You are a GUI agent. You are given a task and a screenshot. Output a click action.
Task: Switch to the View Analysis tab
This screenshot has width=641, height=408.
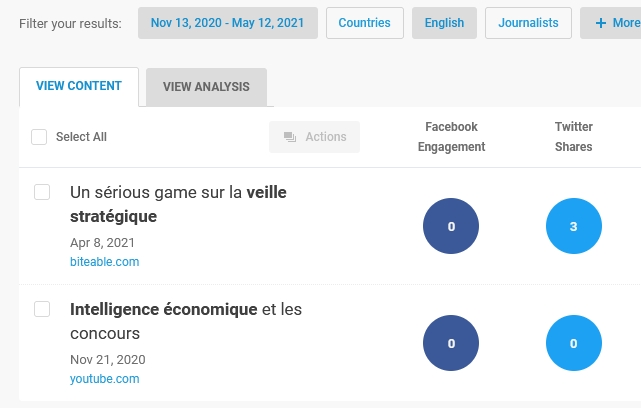point(206,87)
